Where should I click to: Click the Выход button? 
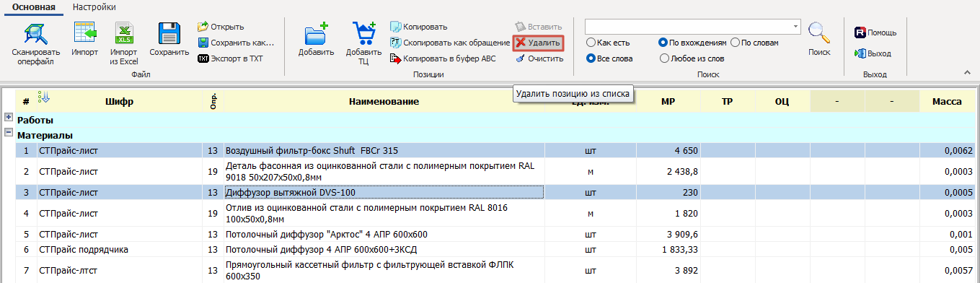coord(873,53)
